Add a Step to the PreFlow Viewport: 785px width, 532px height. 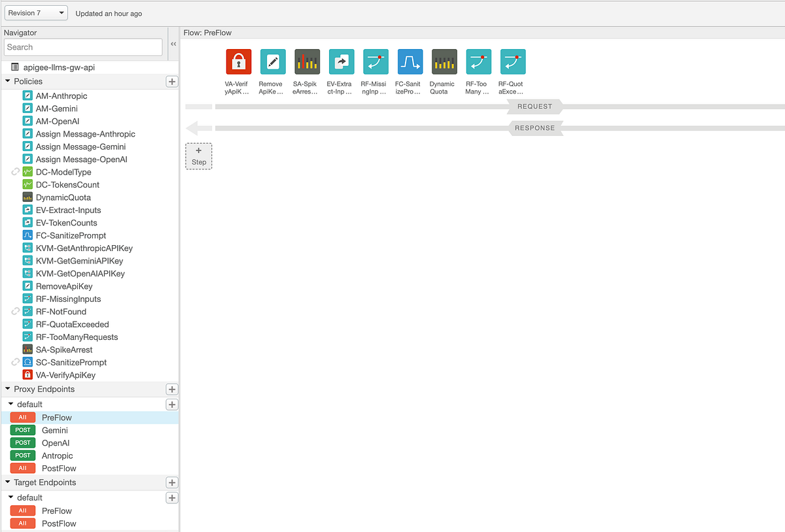199,156
